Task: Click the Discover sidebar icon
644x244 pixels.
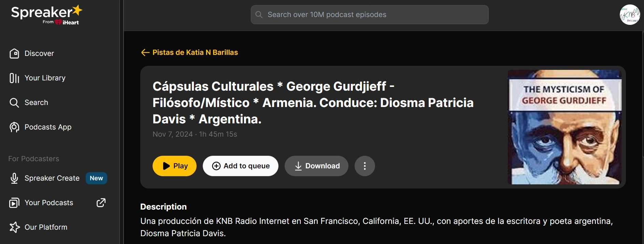Action: coord(14,54)
